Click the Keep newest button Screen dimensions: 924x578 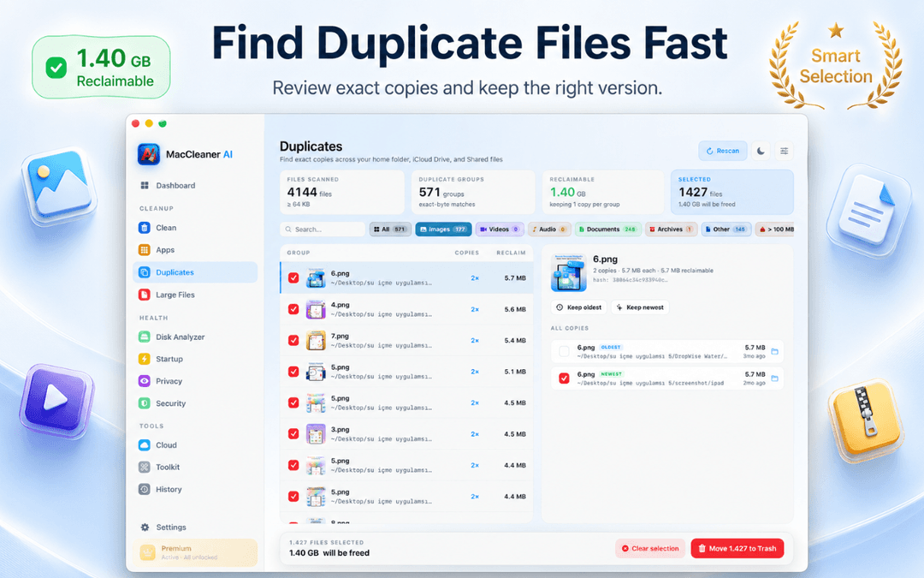pos(640,307)
